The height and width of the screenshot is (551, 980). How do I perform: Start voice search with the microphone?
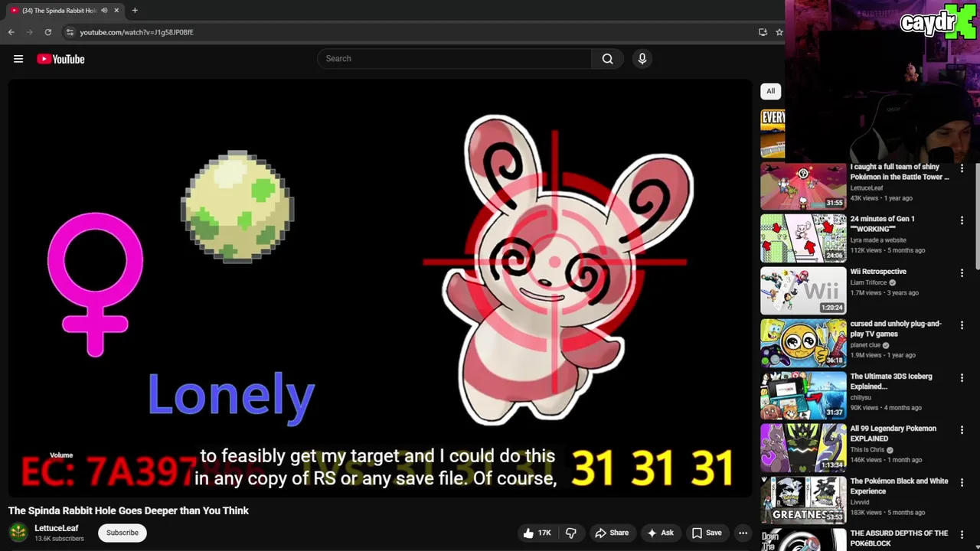pos(642,59)
